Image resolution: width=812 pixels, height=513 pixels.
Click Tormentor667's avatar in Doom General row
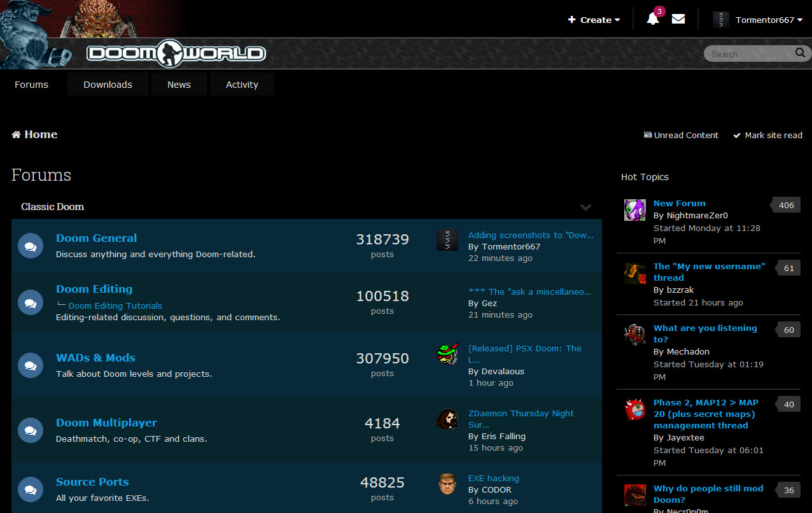point(447,240)
